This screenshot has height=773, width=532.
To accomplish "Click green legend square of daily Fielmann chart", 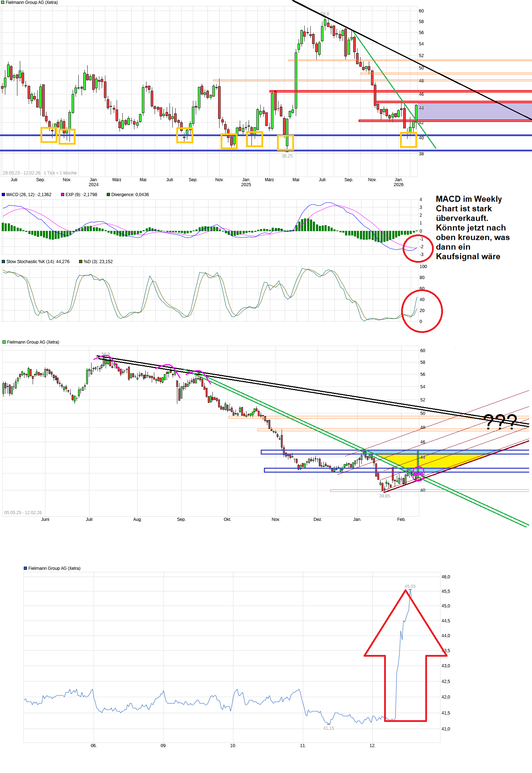I will tap(4, 342).
